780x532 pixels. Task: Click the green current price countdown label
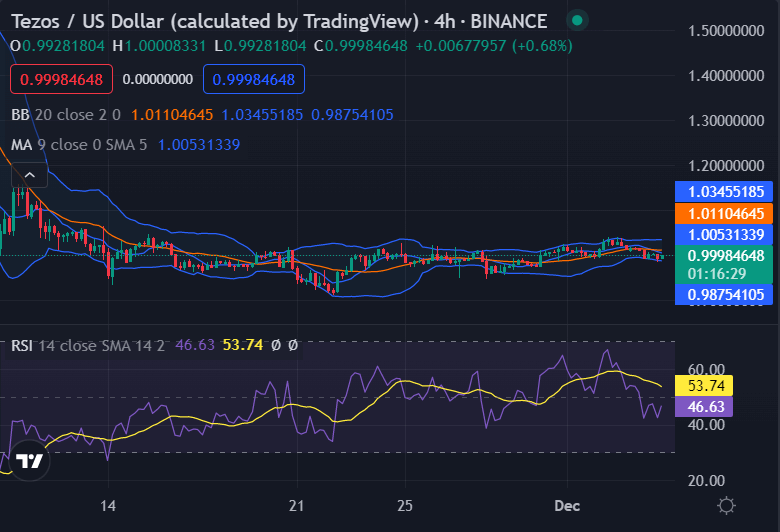tap(724, 264)
